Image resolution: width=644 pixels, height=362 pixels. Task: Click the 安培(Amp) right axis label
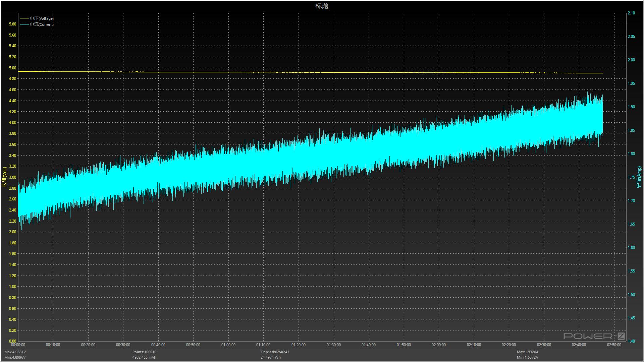639,177
